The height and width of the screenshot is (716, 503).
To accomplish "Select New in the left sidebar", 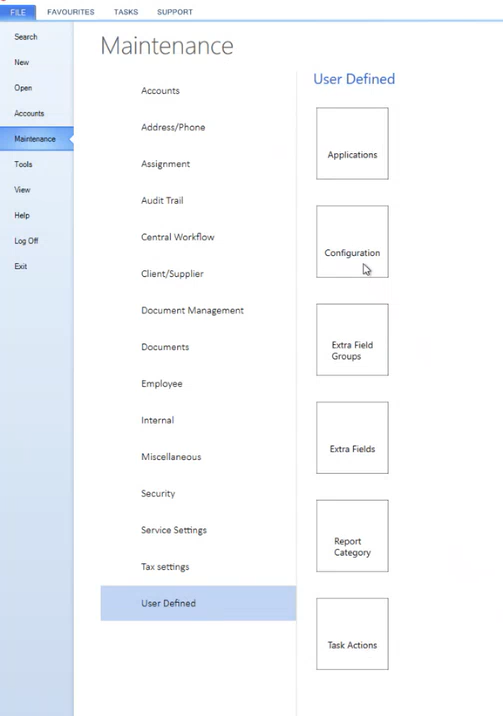I will coord(21,63).
